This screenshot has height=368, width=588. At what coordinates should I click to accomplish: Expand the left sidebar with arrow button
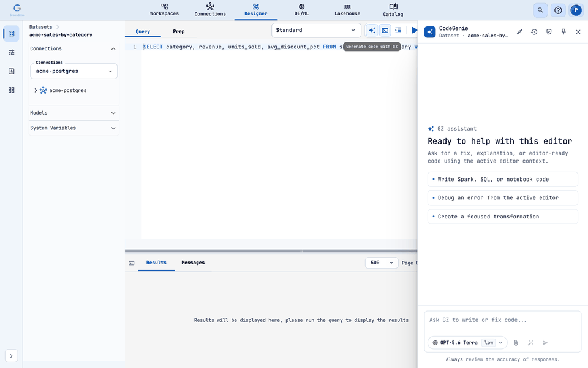coord(11,356)
